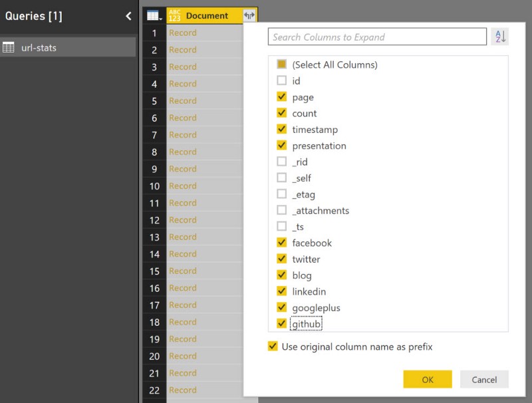
Task: Click the Cancel button
Action: coord(485,379)
